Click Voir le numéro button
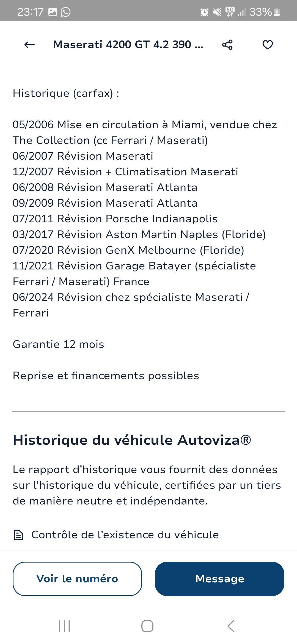 77,579
